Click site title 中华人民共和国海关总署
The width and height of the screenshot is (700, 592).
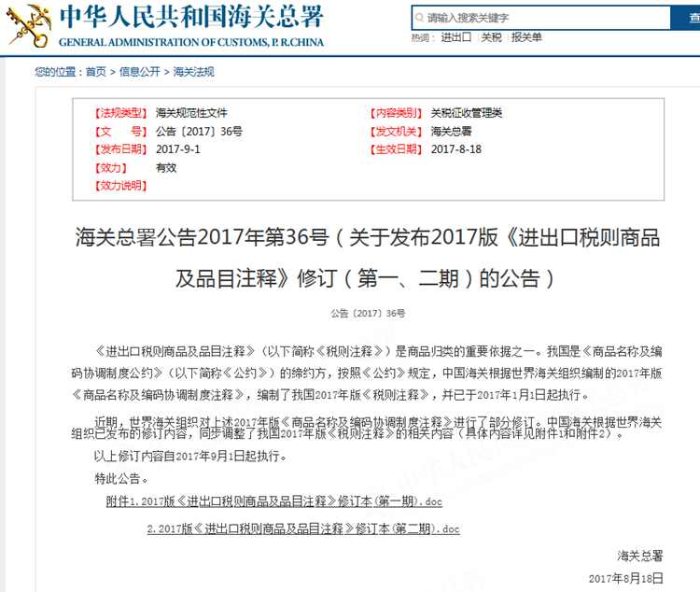coord(191,17)
